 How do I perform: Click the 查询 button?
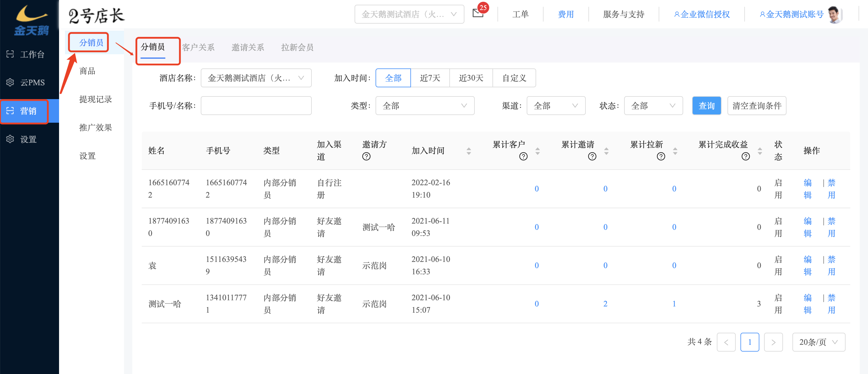tap(707, 106)
